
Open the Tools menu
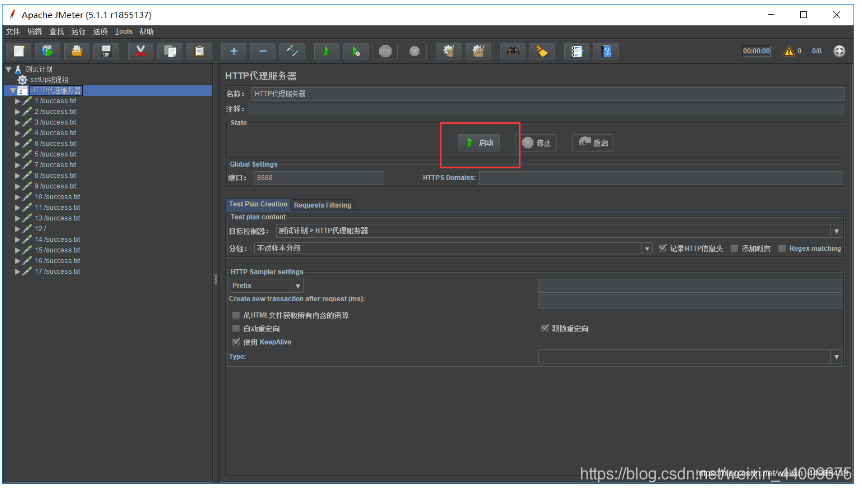click(x=124, y=32)
